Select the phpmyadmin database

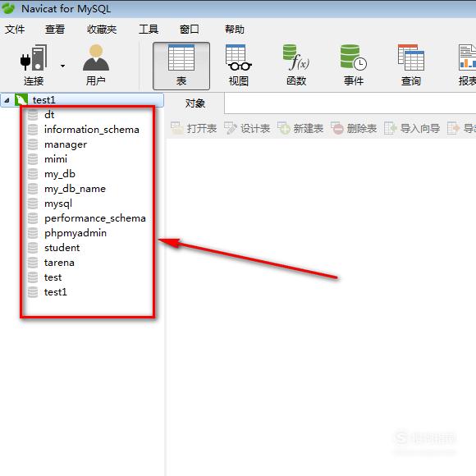(76, 233)
